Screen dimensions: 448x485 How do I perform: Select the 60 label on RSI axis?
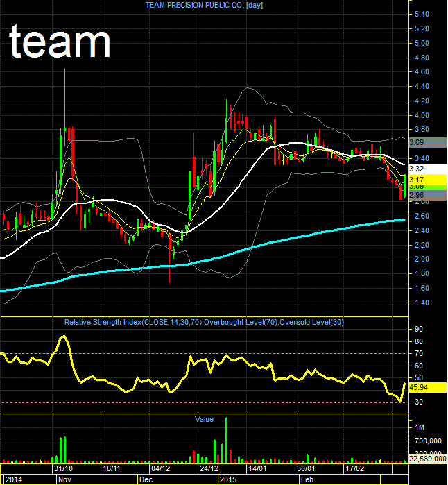point(419,366)
